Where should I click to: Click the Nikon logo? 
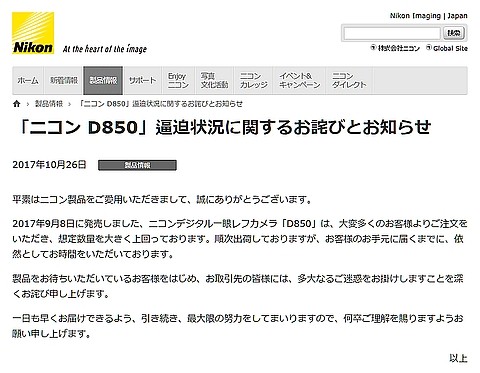tap(33, 33)
